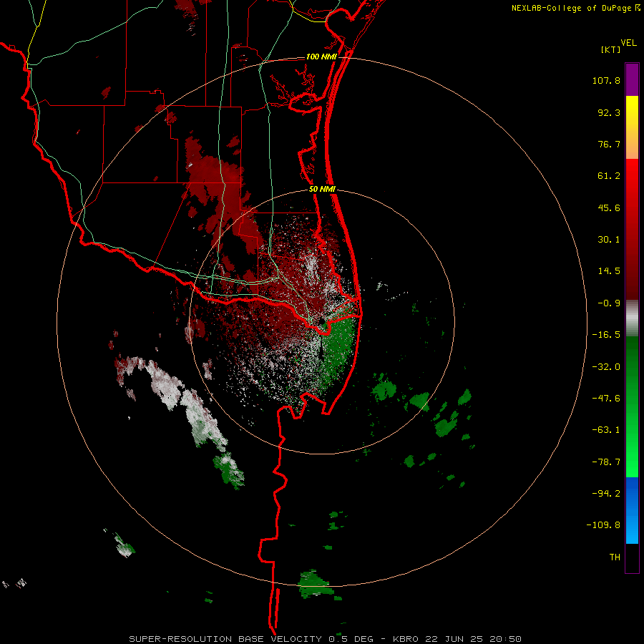Click the -0.9 legend value
Viewport: 644px width, 644px height.
pos(609,303)
